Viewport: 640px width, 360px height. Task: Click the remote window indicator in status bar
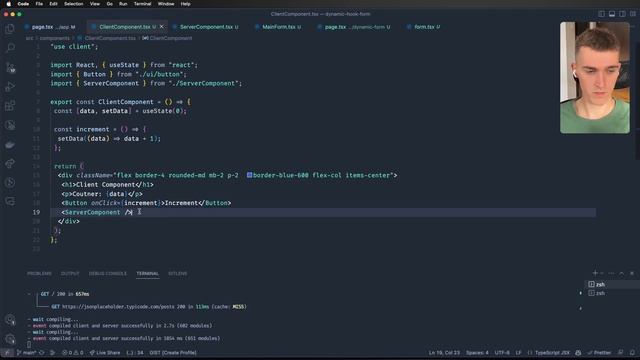point(7,353)
